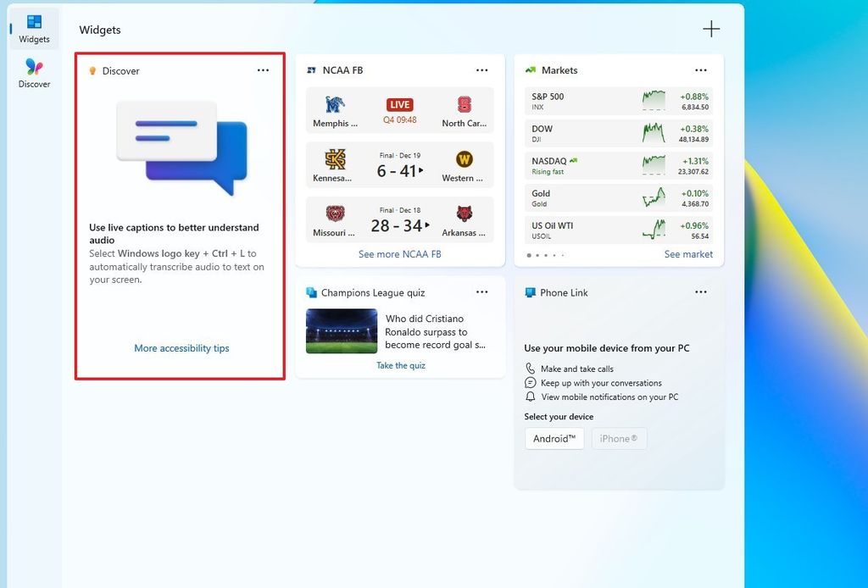Open Phone Link widget more options menu

tap(701, 292)
